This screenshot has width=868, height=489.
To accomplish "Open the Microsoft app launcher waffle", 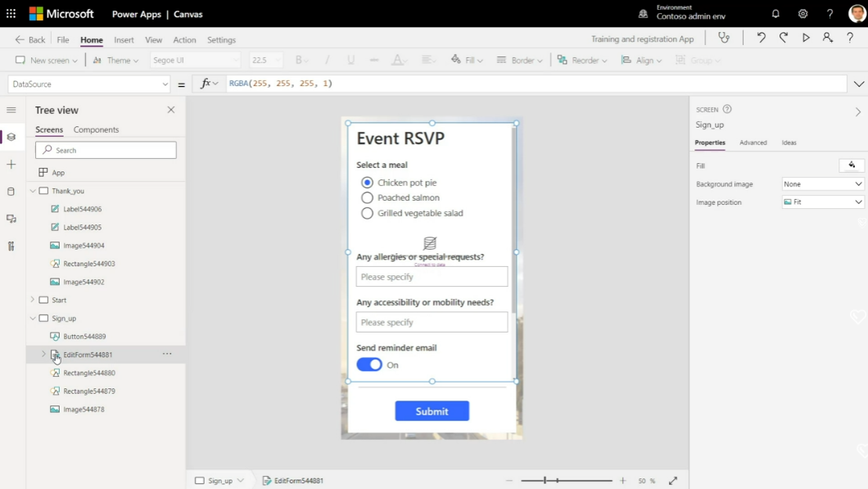I will pyautogui.click(x=11, y=14).
